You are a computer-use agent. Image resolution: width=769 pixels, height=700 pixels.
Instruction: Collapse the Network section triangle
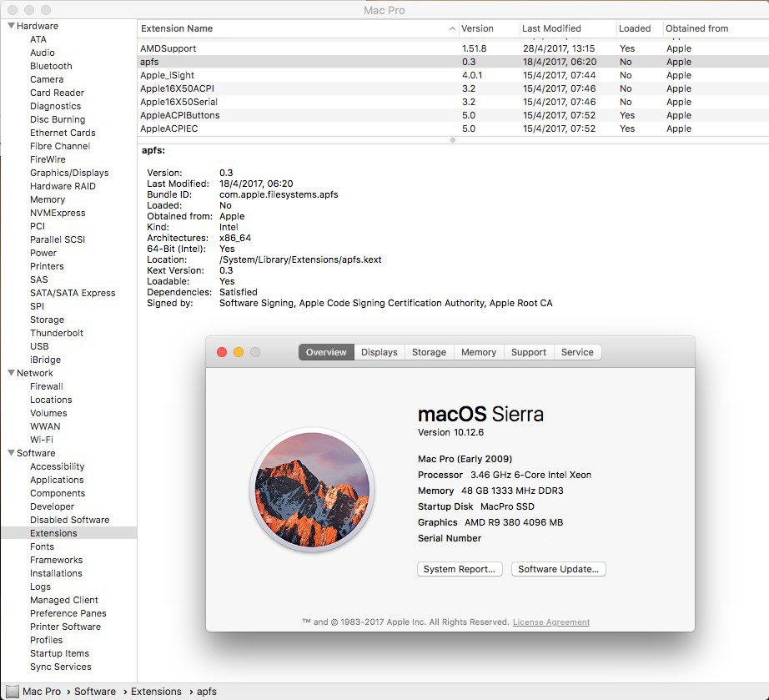(11, 373)
